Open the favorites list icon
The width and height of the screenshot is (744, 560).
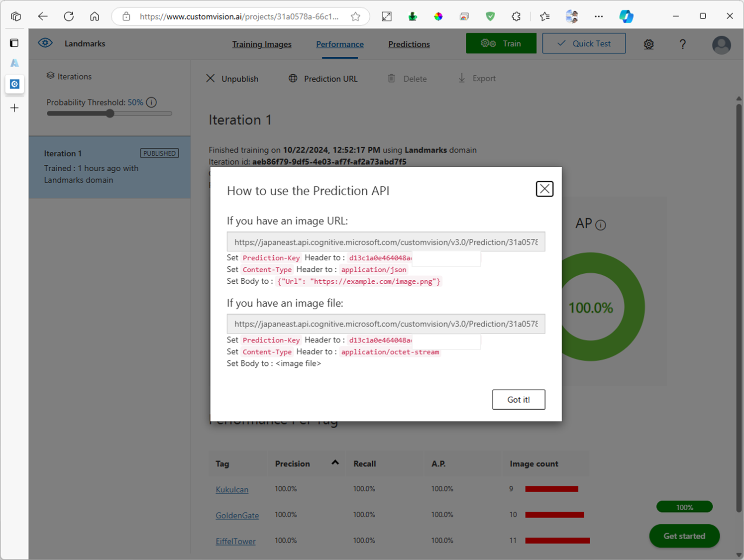[545, 16]
